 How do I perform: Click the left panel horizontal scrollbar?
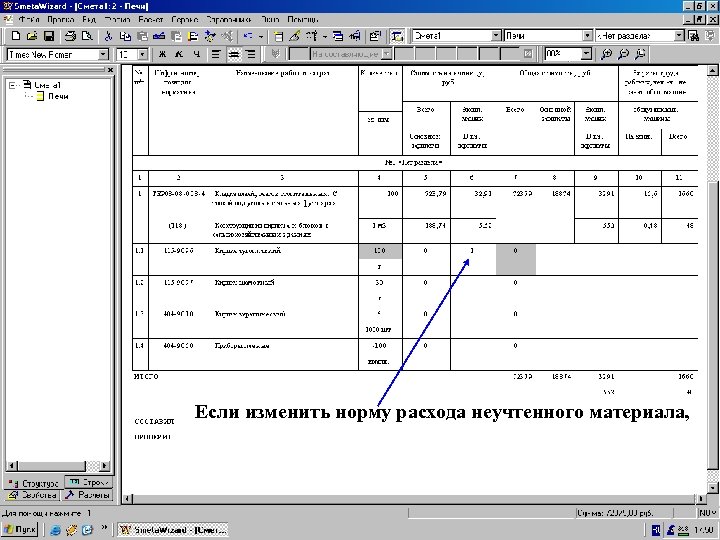tap(58, 466)
